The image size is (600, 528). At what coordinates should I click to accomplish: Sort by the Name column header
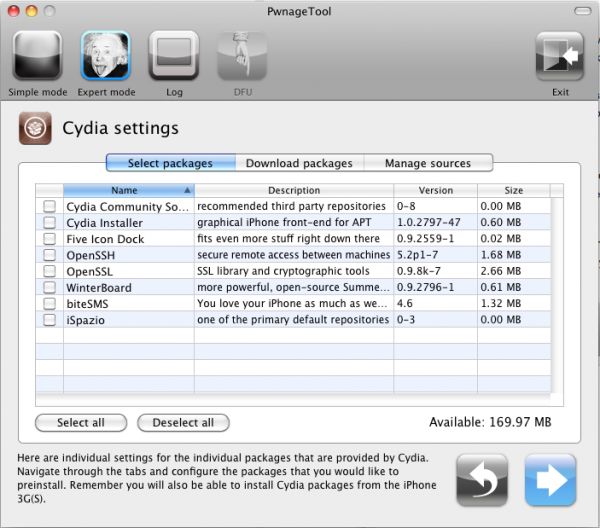(129, 190)
